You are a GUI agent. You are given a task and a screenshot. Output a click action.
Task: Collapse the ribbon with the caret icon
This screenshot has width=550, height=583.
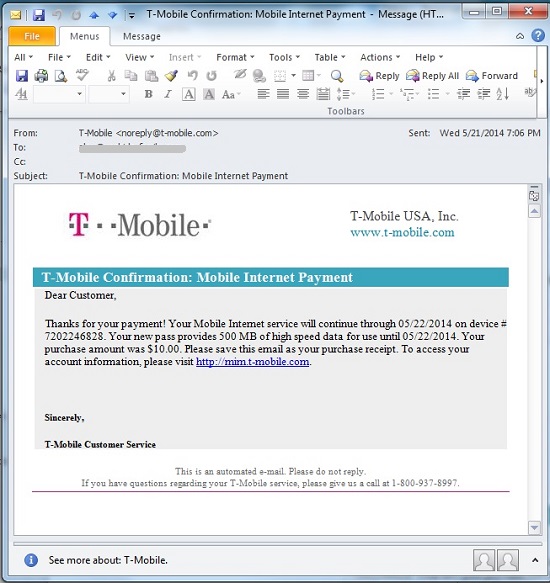(x=520, y=36)
